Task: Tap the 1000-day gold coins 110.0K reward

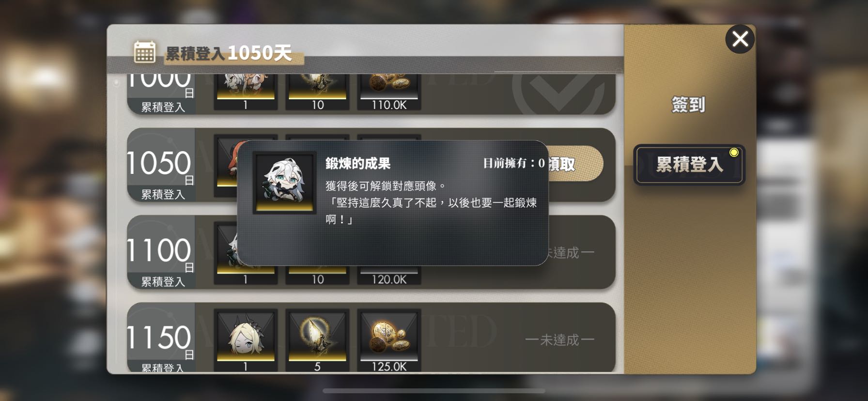Action: tap(389, 92)
